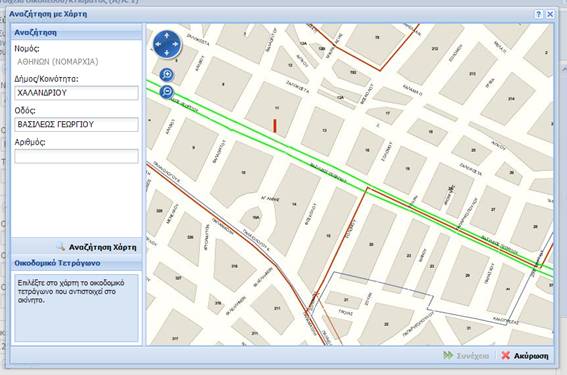Click the empty Αριθμός input field

[x=76, y=156]
